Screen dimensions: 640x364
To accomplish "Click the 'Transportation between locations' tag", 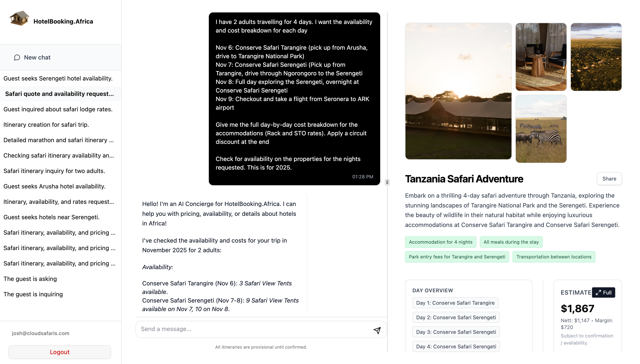I will click(x=554, y=257).
